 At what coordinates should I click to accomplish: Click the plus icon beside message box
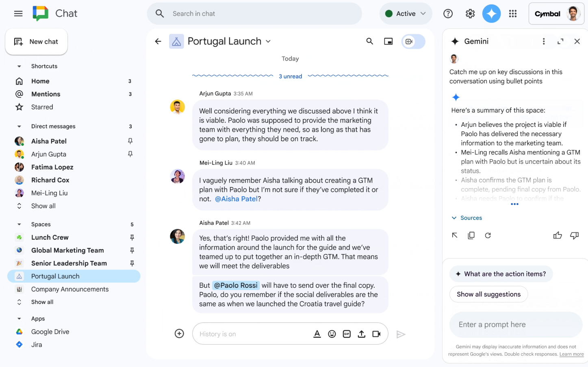coord(179,334)
